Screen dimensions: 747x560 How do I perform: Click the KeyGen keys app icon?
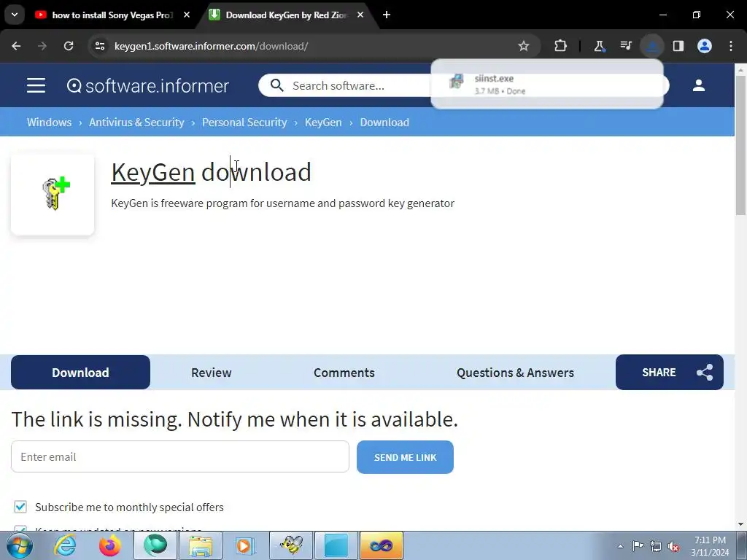coord(53,194)
